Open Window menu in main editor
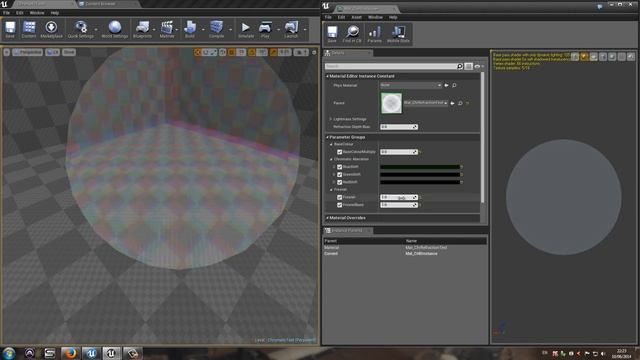This screenshot has height=360, width=640. click(x=37, y=13)
